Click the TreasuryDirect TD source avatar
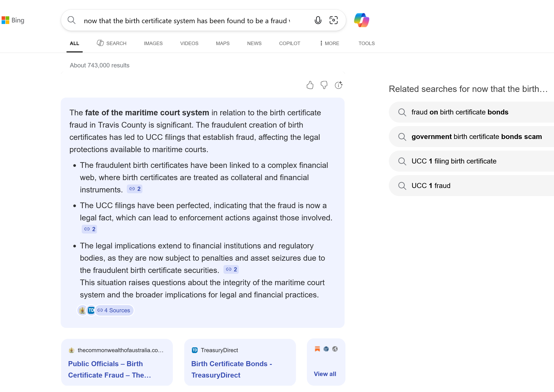 click(91, 310)
